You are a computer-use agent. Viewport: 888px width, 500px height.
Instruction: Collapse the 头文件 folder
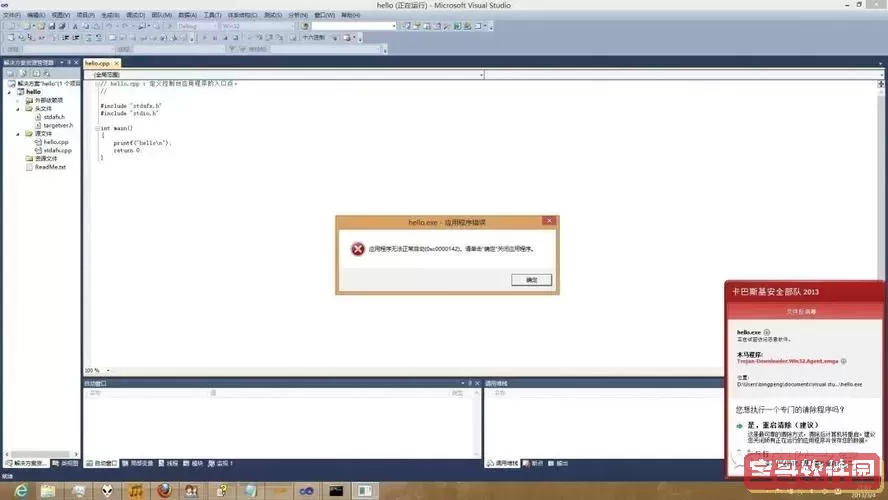click(18, 109)
